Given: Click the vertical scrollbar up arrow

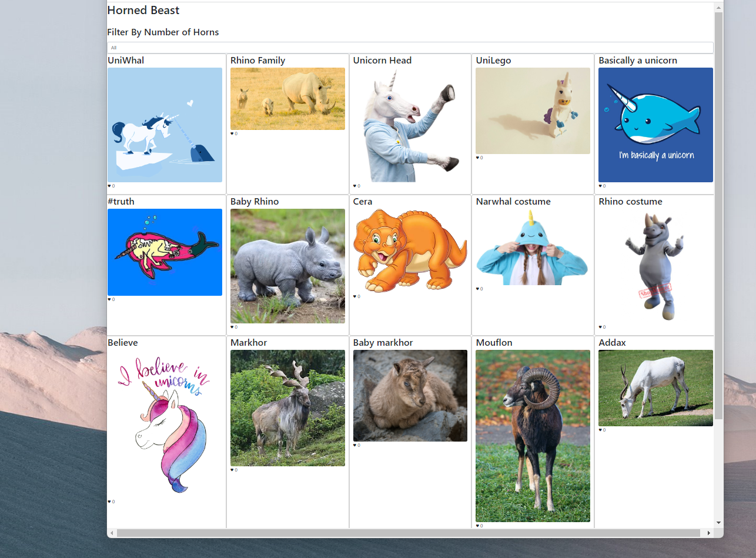Looking at the screenshot, I should (718, 8).
